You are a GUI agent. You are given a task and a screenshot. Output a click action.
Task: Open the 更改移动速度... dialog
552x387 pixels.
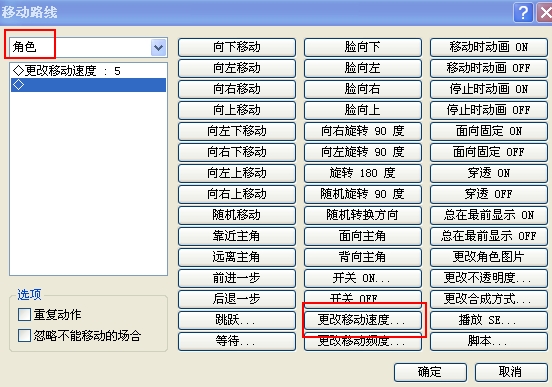pos(363,320)
